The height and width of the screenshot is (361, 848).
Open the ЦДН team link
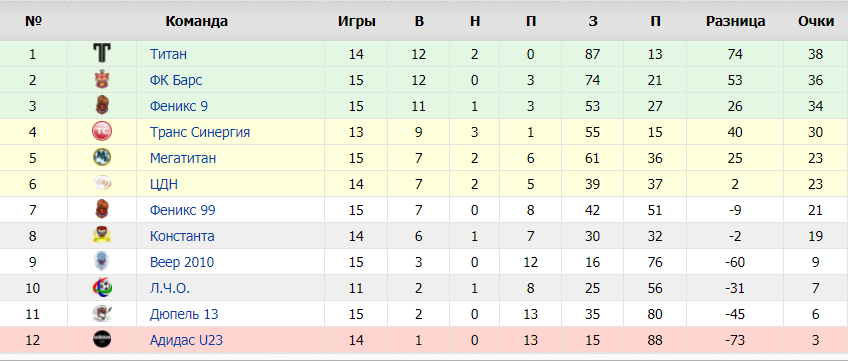(164, 184)
